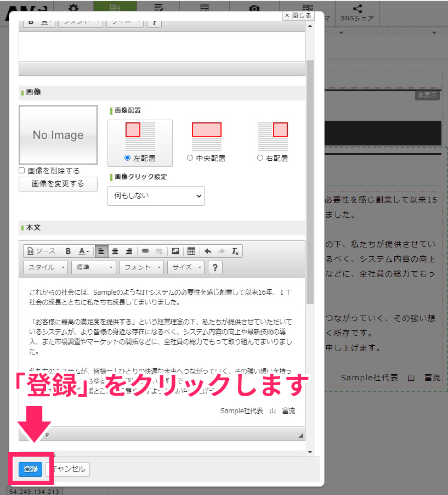
Task: Insert image via 本文 editor toolbar icon
Action: [x=175, y=251]
